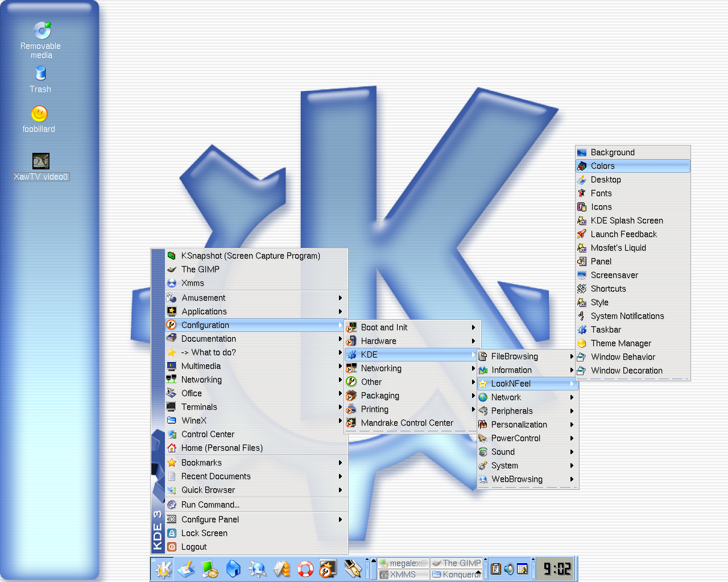Screen dimensions: 728x582
Task: Expand the Sound submenu
Action: (527, 452)
